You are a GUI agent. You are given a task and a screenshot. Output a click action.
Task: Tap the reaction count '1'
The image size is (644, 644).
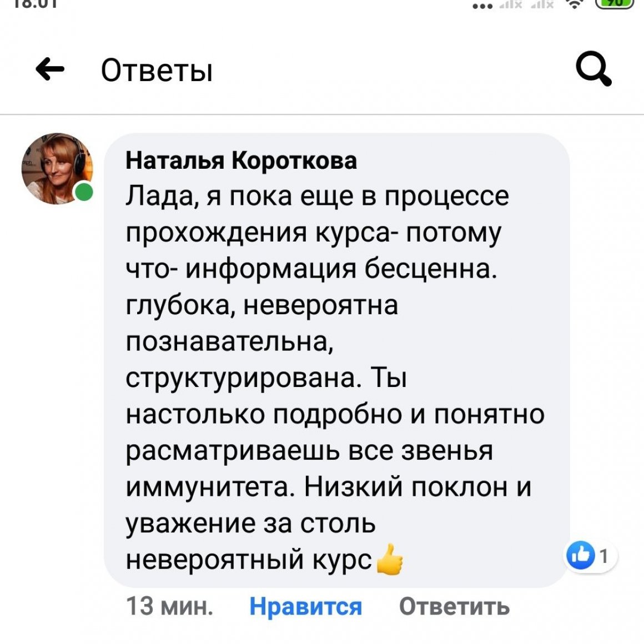click(603, 556)
